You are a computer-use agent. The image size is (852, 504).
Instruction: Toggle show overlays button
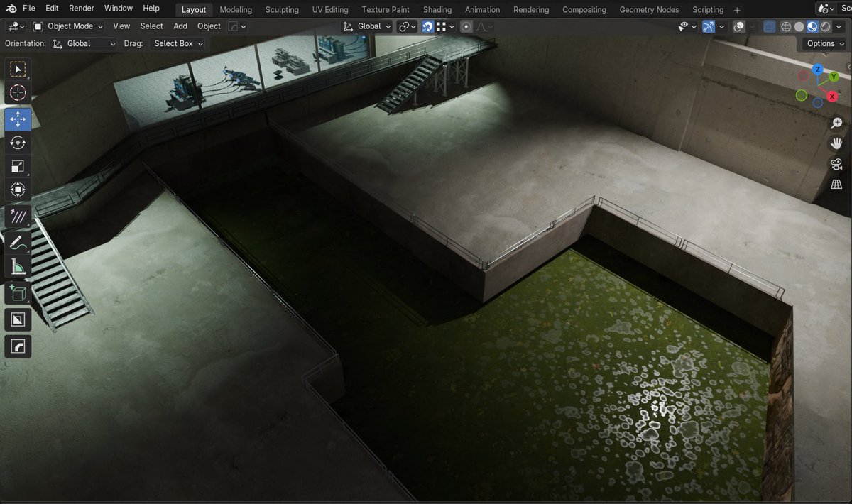[x=739, y=26]
